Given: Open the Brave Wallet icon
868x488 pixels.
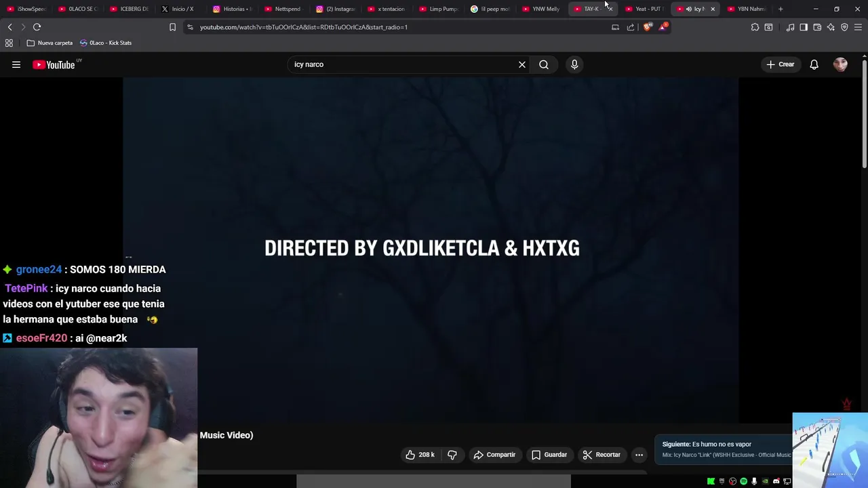Looking at the screenshot, I should [817, 27].
